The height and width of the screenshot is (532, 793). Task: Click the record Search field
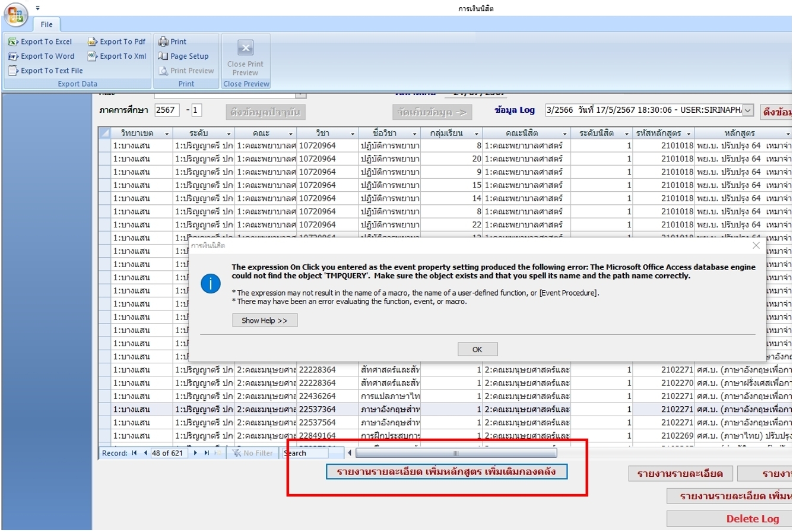[305, 453]
